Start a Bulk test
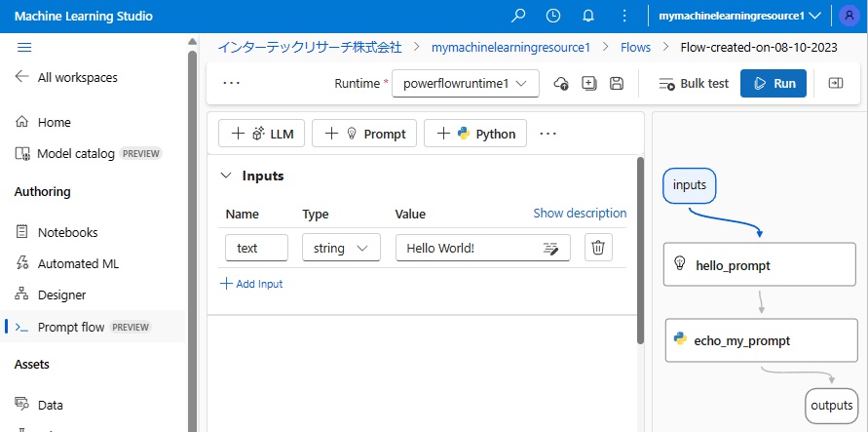868x432 pixels. [x=694, y=84]
